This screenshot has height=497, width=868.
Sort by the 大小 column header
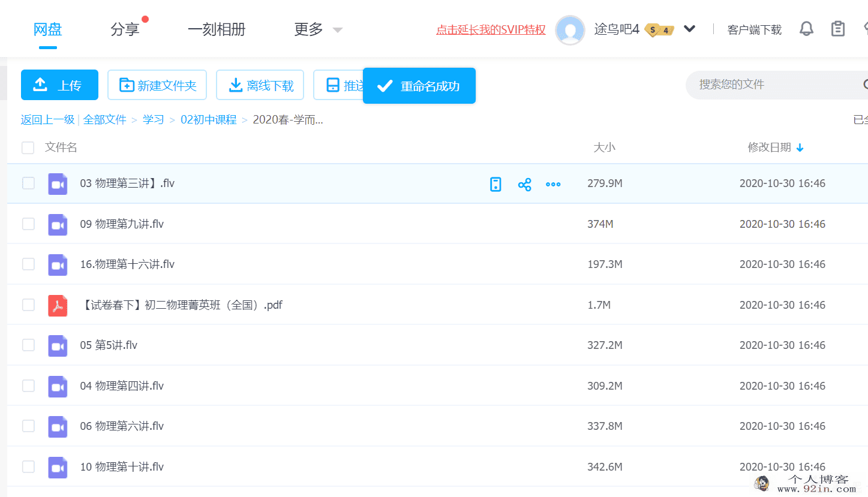(604, 147)
